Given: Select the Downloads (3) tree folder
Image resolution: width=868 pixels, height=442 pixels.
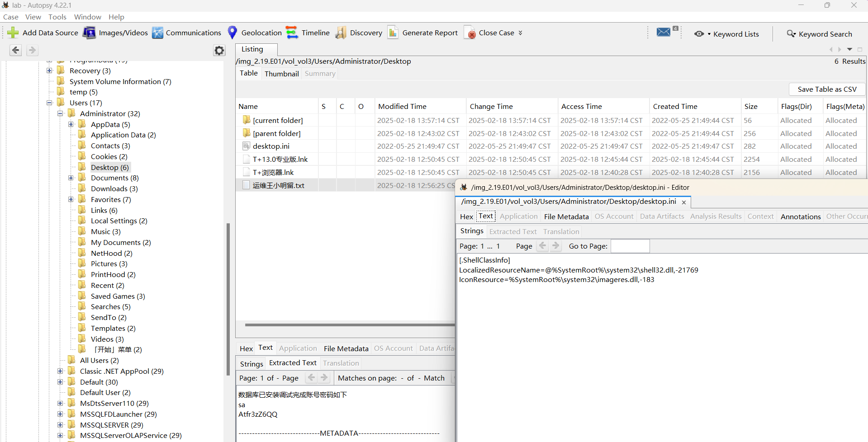Looking at the screenshot, I should point(114,189).
